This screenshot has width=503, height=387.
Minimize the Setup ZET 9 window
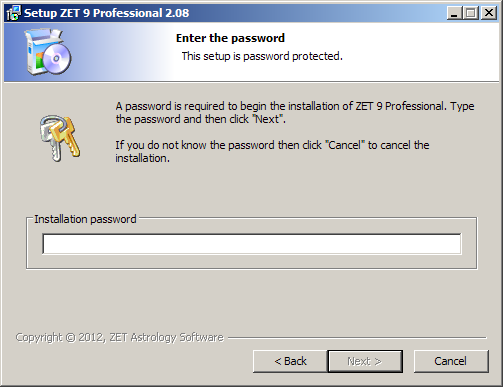[x=454, y=13]
